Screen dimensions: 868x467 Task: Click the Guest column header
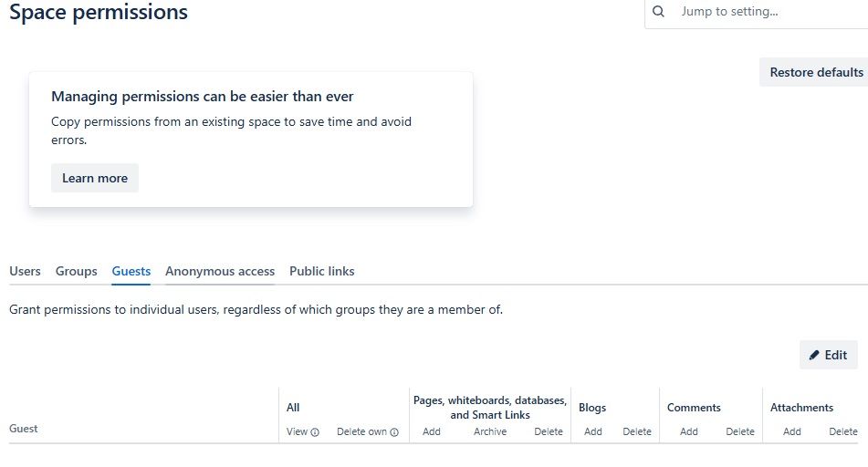pos(24,428)
